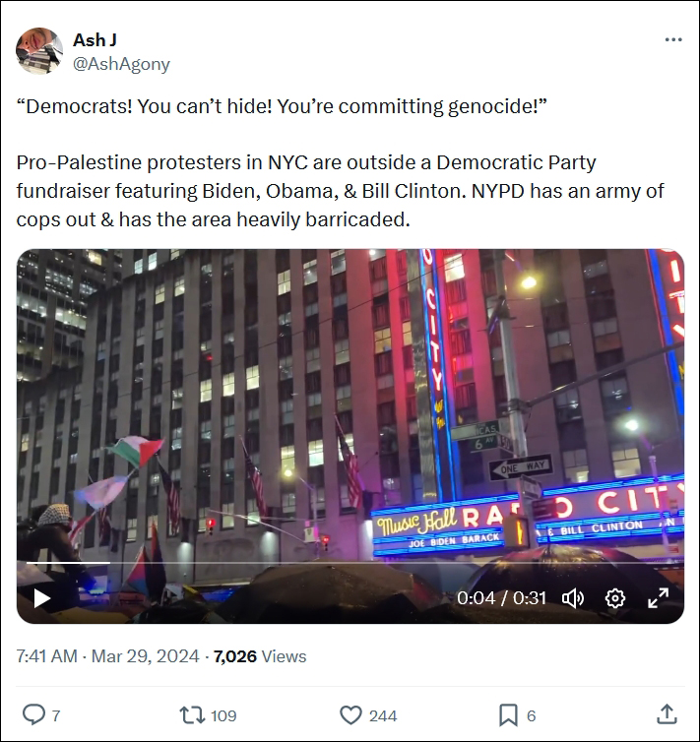Click the 7:41 AM · Mar 29, 2024 timestamp

coord(107,656)
